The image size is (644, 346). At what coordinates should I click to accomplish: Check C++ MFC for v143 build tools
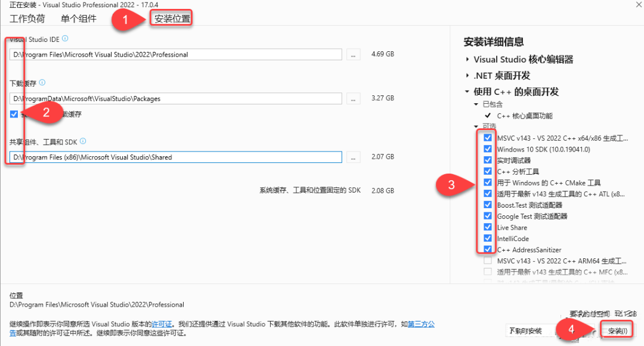coord(488,271)
